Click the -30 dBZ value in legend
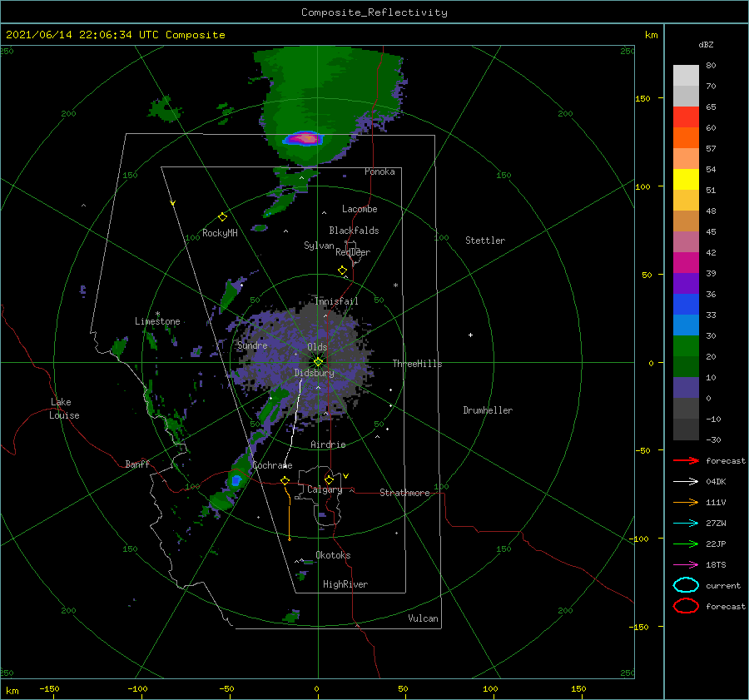The height and width of the screenshot is (700, 749). tap(713, 439)
